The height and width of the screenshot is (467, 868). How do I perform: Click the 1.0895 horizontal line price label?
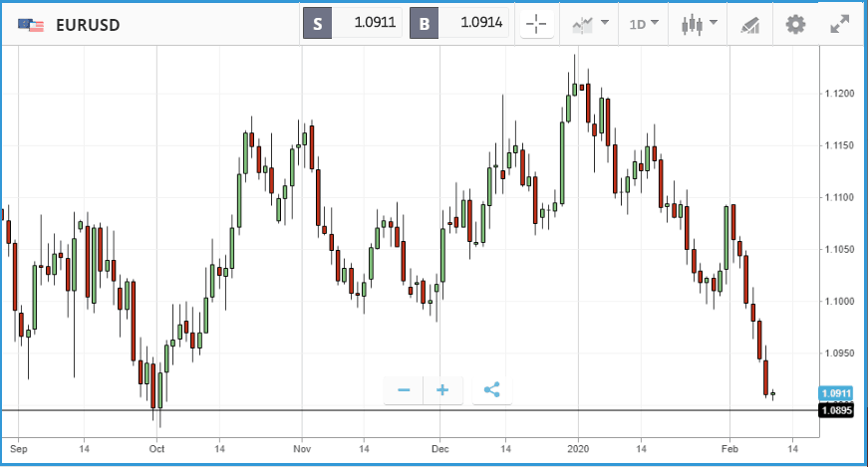click(x=835, y=410)
